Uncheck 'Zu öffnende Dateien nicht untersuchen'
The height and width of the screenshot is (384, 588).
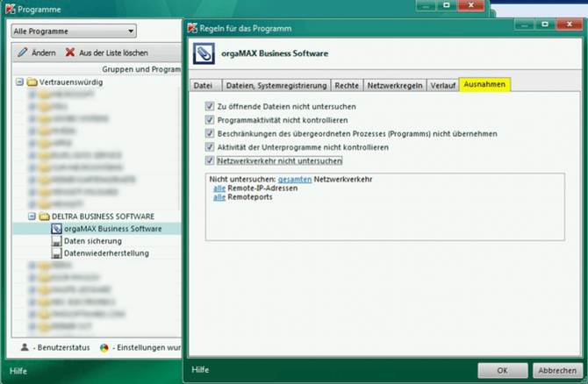[x=209, y=106]
